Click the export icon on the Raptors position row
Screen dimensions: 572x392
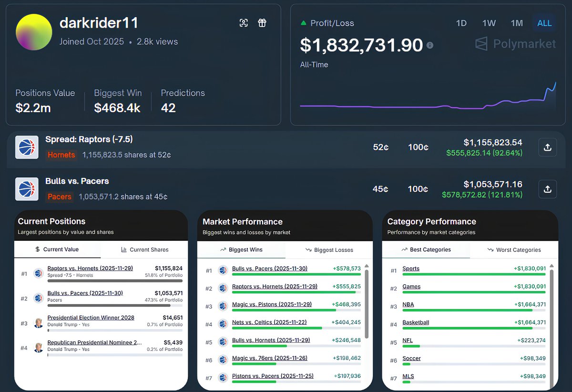[547, 147]
